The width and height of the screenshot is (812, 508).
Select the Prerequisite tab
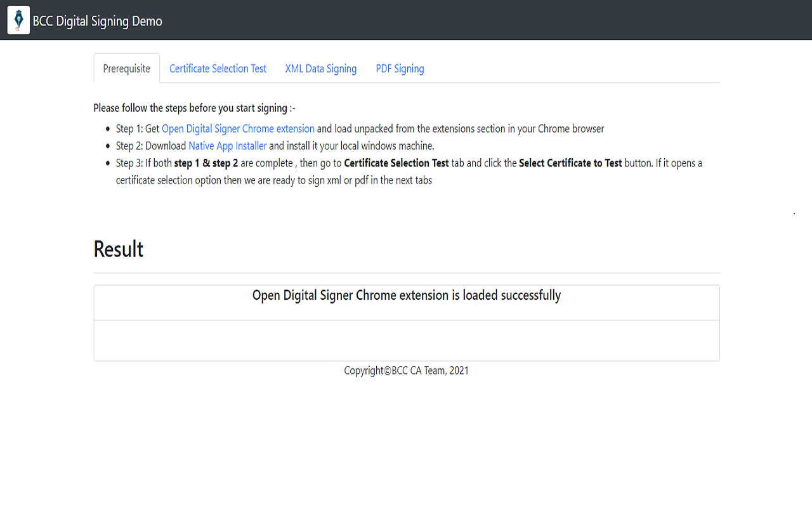pyautogui.click(x=127, y=69)
